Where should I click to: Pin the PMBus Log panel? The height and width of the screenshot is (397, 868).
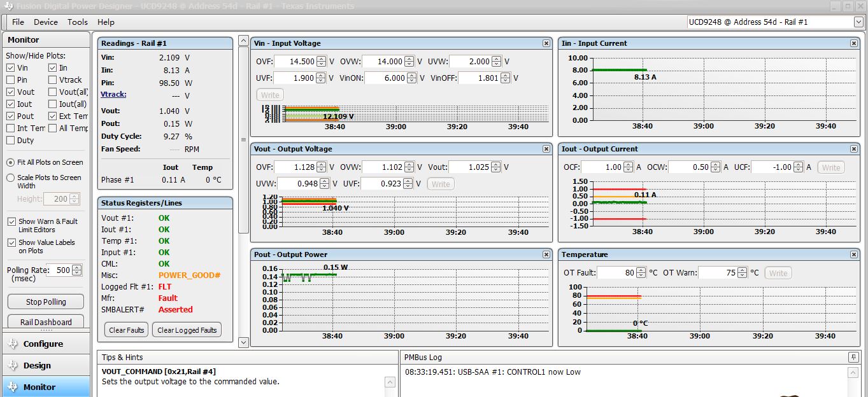(x=853, y=357)
